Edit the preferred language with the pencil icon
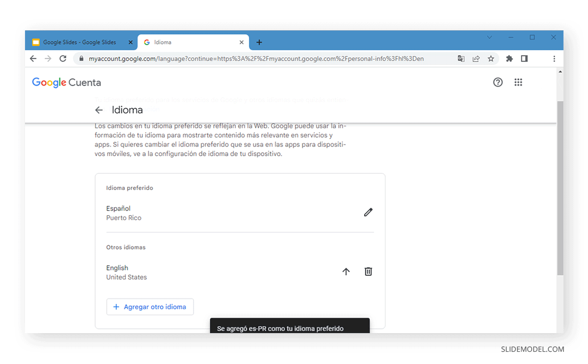This screenshot has height=364, width=588. (368, 212)
